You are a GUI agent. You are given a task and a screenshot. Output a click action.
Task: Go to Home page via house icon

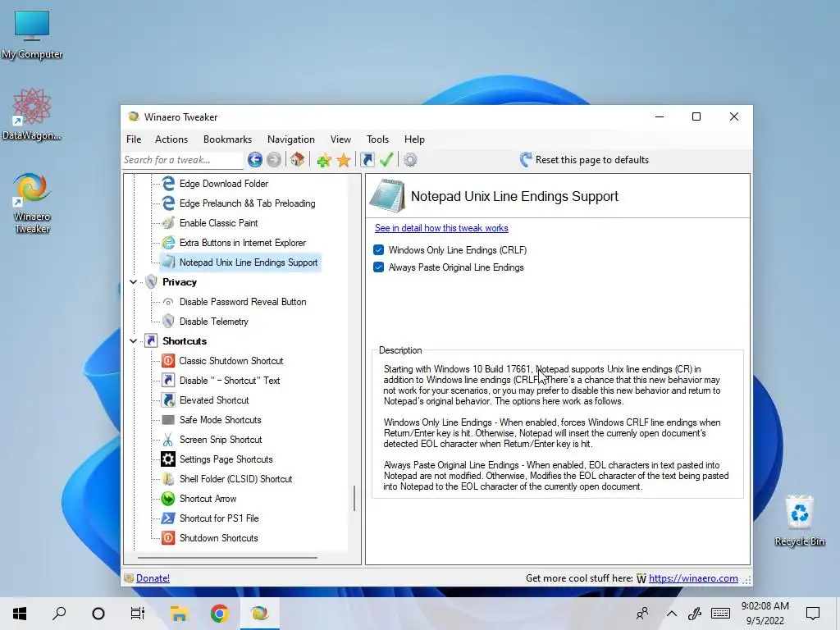tap(297, 160)
